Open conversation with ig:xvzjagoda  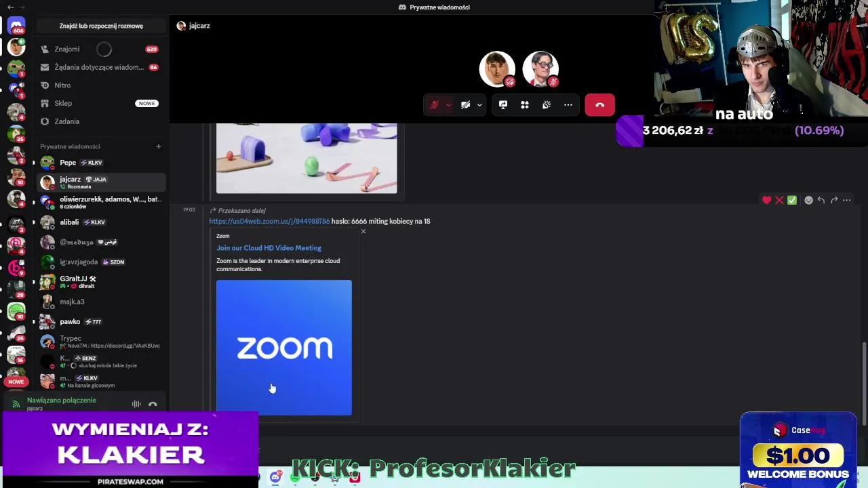[101, 262]
